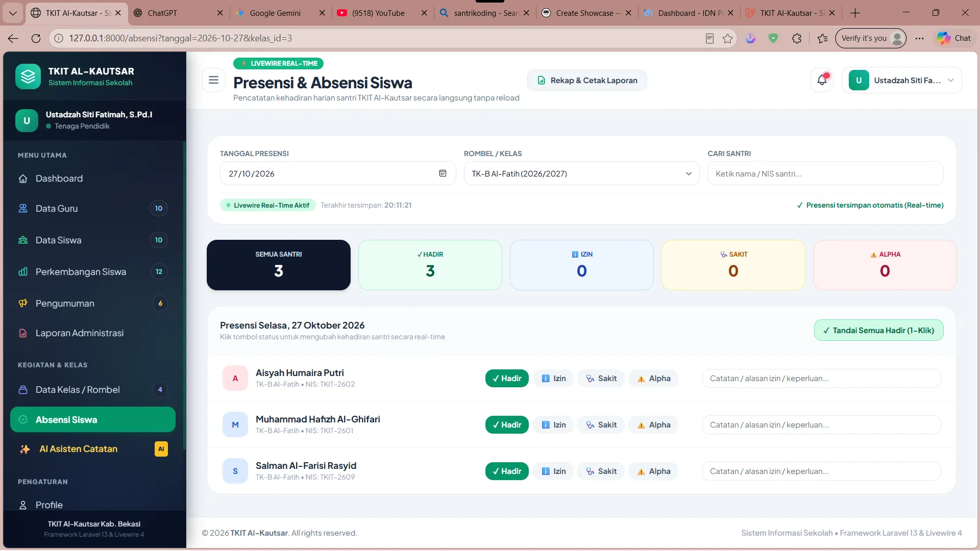Open the favorites list icon
This screenshot has height=551, width=980.
point(822,38)
